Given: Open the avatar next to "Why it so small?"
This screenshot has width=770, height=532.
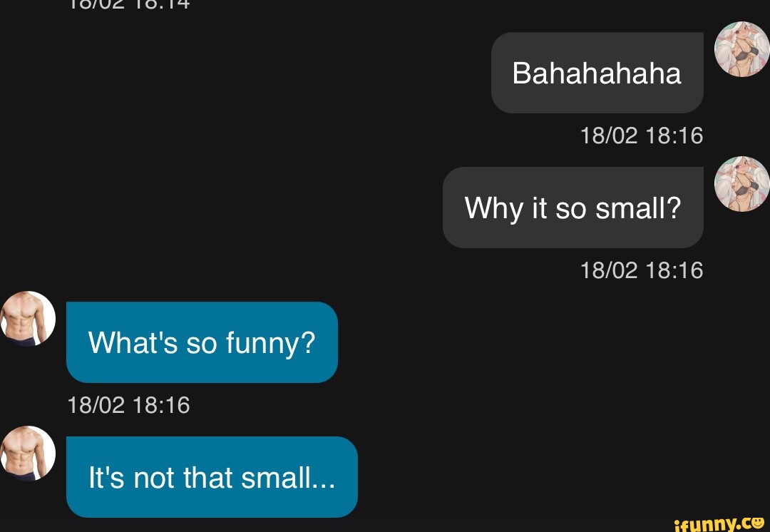Looking at the screenshot, I should (741, 184).
